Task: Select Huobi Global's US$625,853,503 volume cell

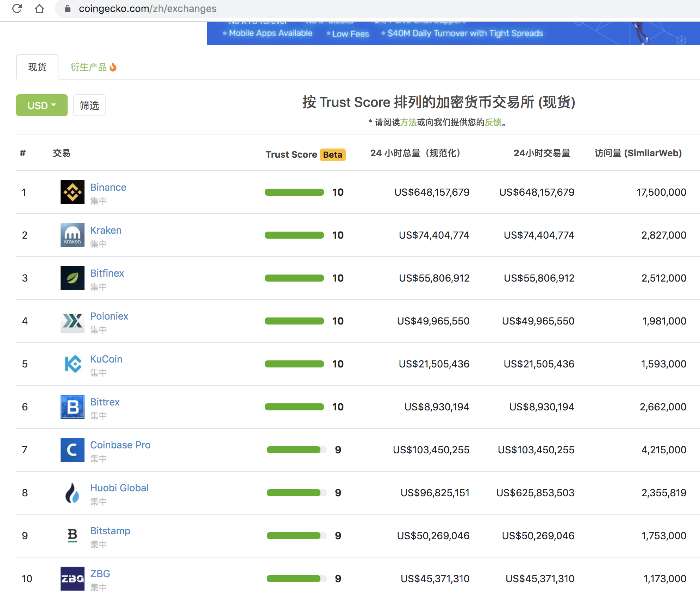Action: pos(535,493)
